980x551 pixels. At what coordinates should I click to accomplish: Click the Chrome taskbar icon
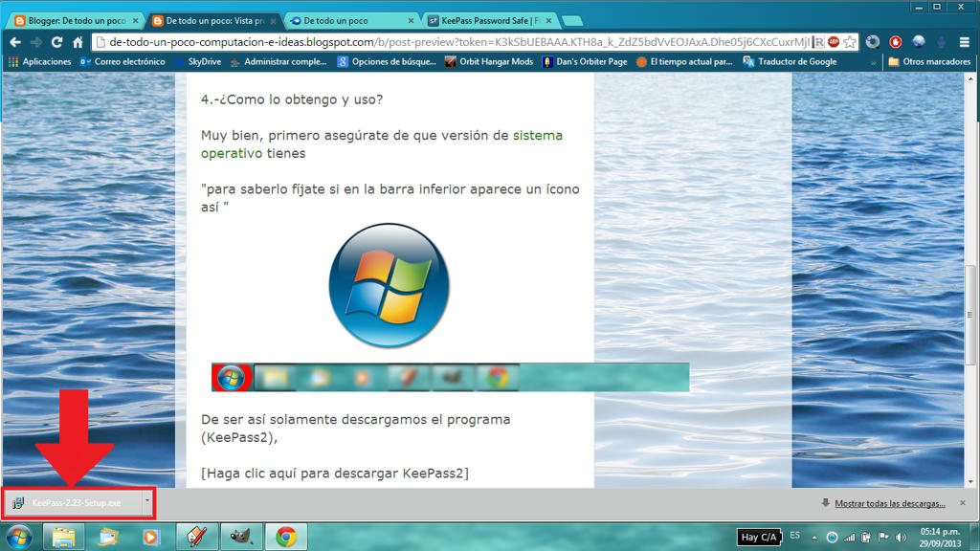pyautogui.click(x=285, y=537)
